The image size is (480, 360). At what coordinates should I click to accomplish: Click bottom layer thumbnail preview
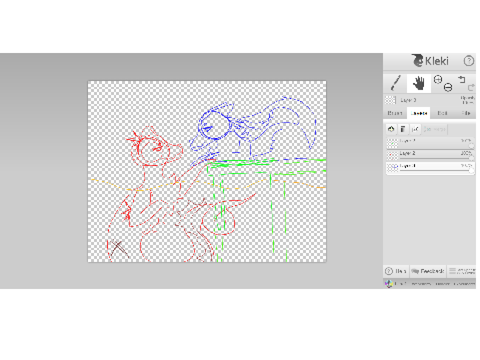coord(392,168)
